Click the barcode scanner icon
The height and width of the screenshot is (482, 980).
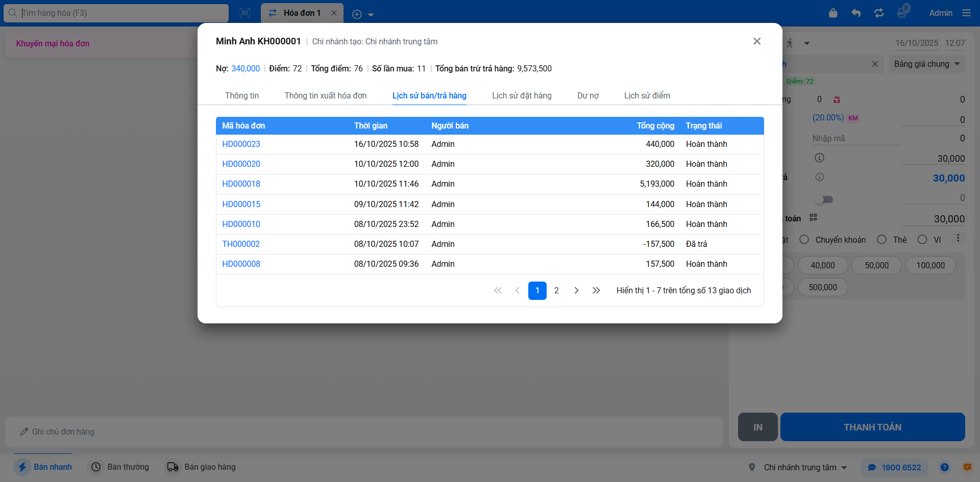tap(245, 13)
